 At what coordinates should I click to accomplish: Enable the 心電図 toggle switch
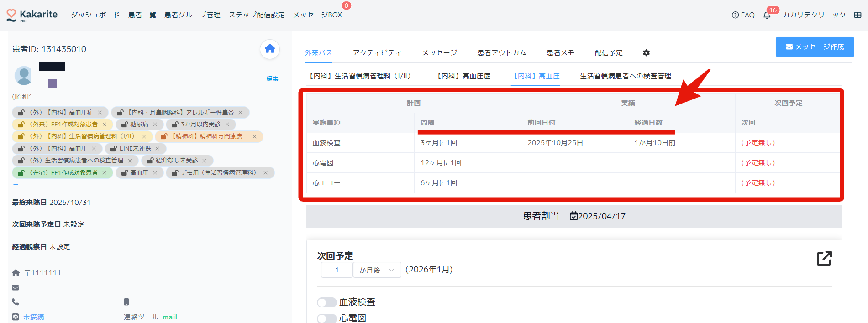point(326,318)
